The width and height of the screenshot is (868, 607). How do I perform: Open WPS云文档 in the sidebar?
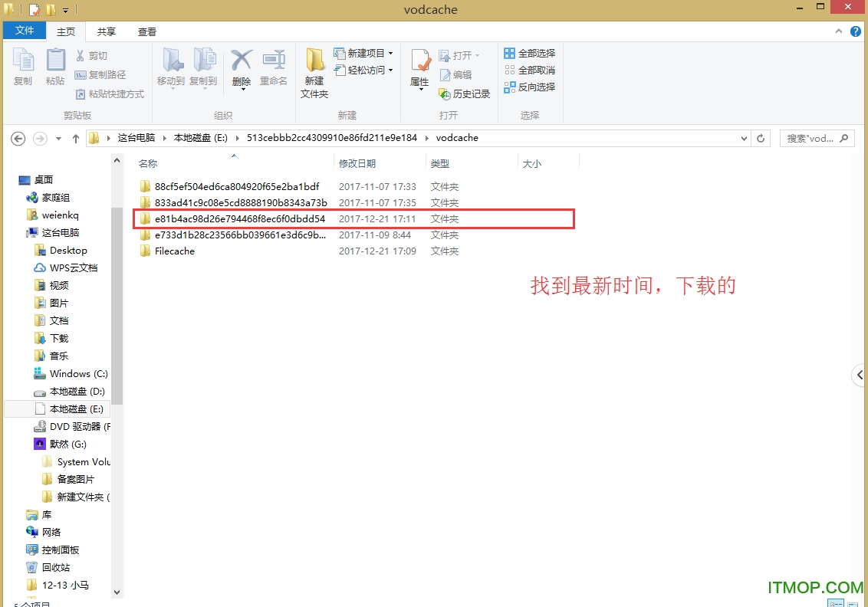click(66, 267)
